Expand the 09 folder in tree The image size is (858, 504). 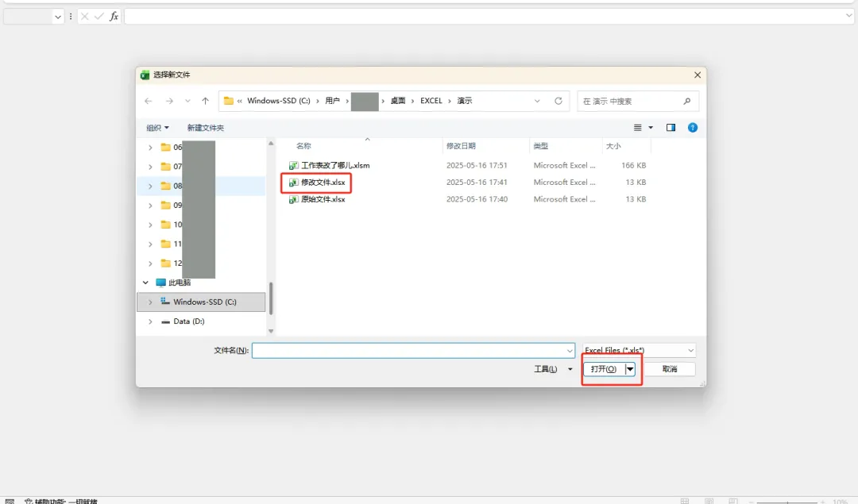pyautogui.click(x=150, y=206)
